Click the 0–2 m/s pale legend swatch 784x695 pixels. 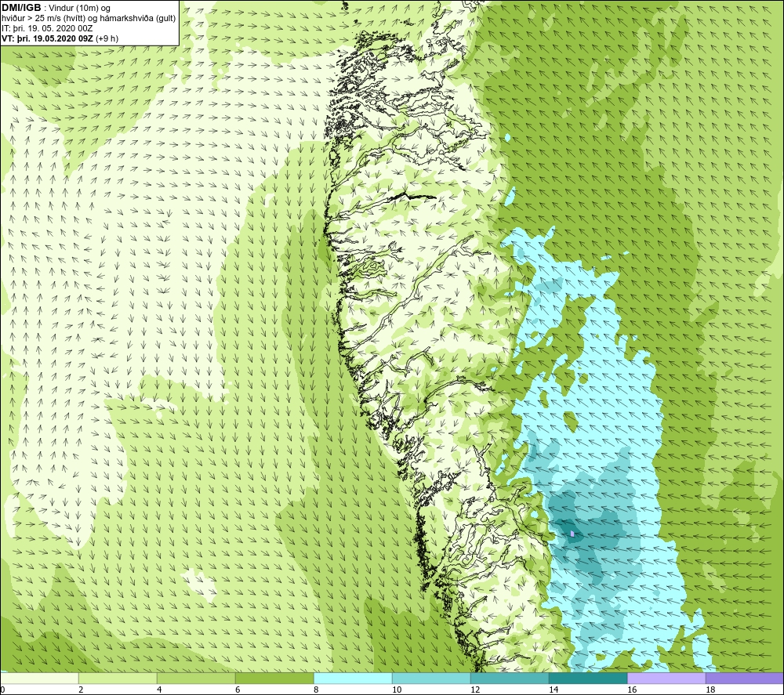point(39,678)
